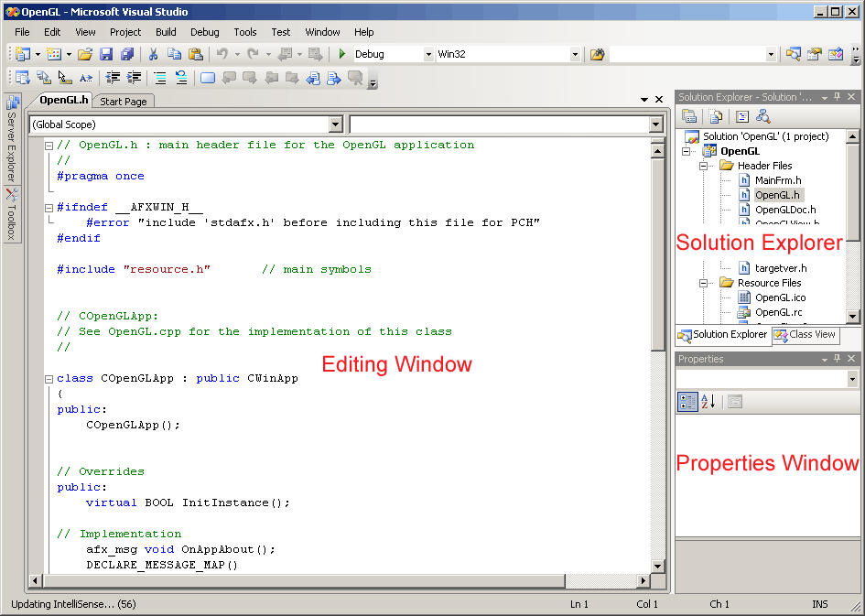Image resolution: width=865 pixels, height=616 pixels.
Task: Decrease line indent with the outdent icon
Action: (113, 78)
